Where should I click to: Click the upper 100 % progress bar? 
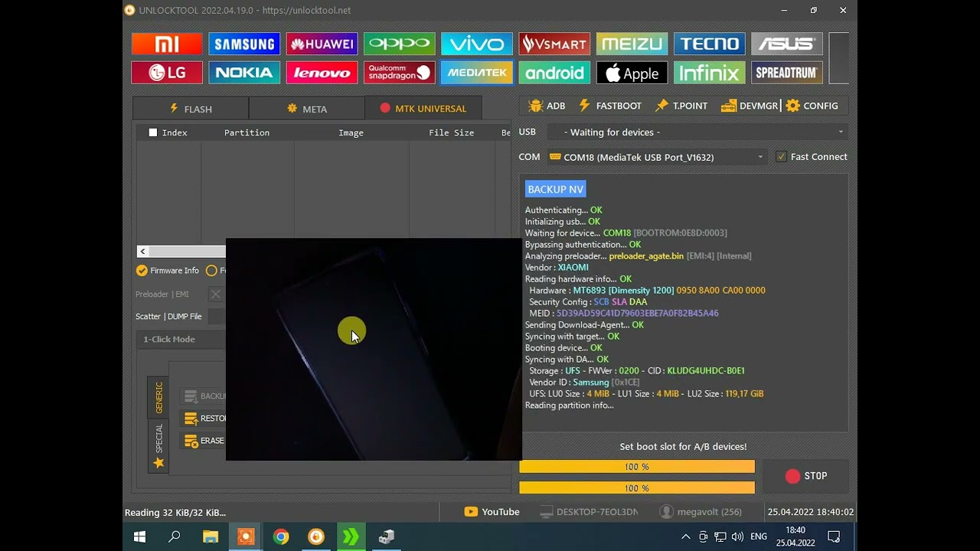click(637, 467)
